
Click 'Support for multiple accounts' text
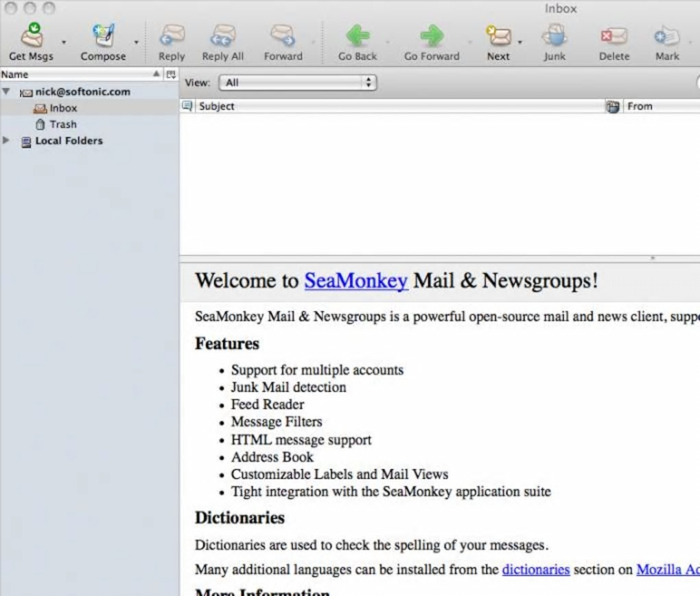coord(317,370)
